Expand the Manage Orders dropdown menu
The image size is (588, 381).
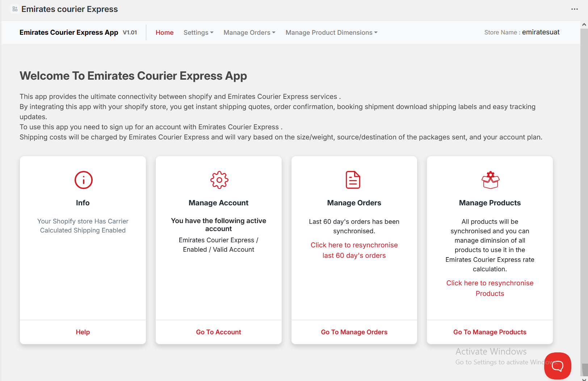(249, 33)
